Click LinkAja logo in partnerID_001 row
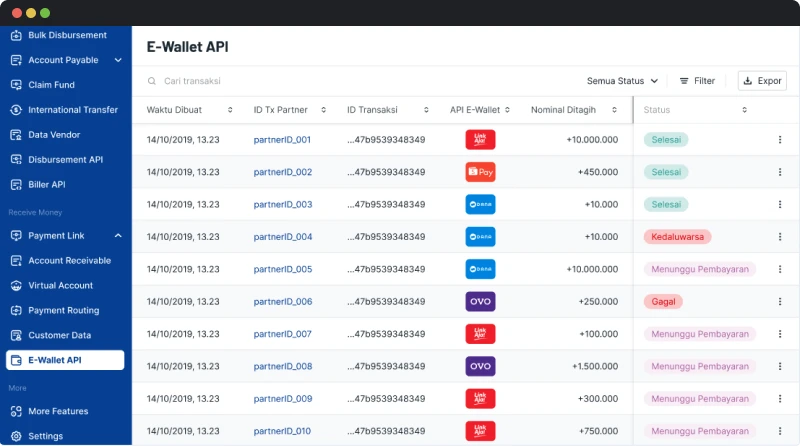Viewport: 800px width, 446px height. (480, 140)
